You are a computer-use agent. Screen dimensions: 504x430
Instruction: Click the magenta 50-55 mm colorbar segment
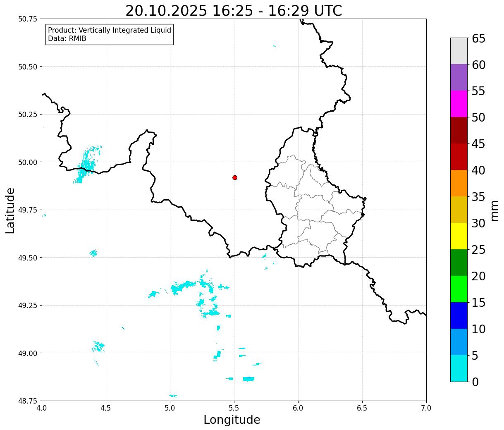(459, 104)
